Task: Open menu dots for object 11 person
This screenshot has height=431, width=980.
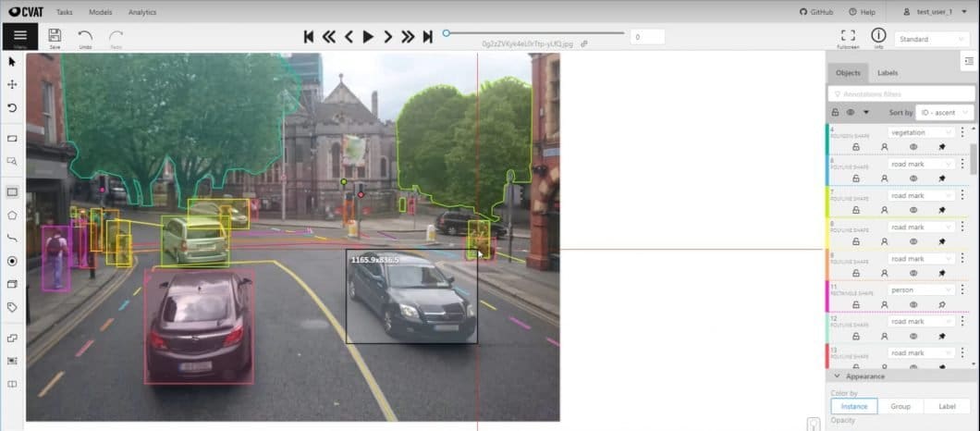Action: tap(962, 289)
